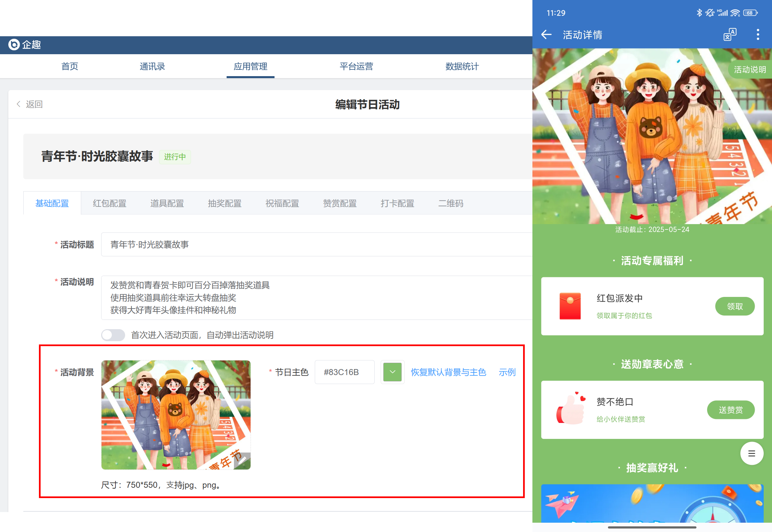The height and width of the screenshot is (532, 772).
Task: Tap the red envelope icon
Action: 570,306
